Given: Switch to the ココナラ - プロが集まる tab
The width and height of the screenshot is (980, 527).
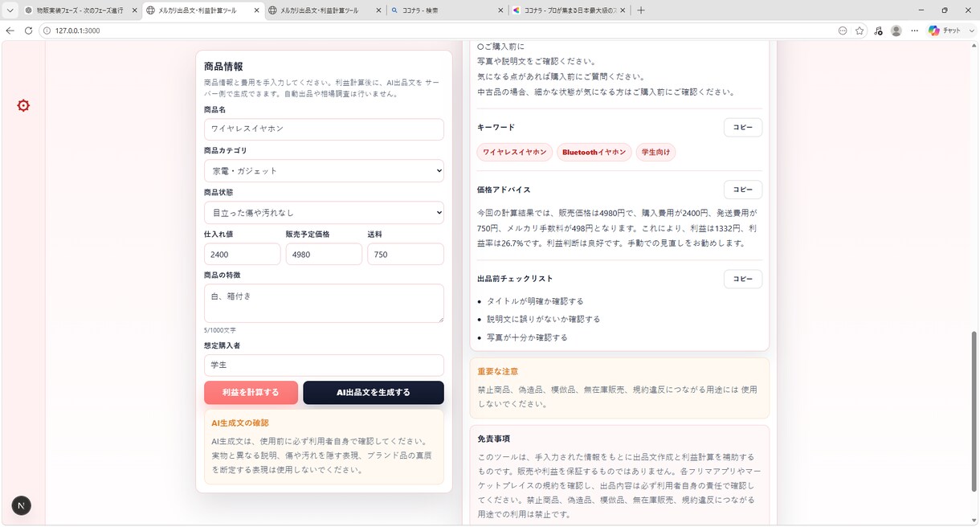Looking at the screenshot, I should click(569, 10).
